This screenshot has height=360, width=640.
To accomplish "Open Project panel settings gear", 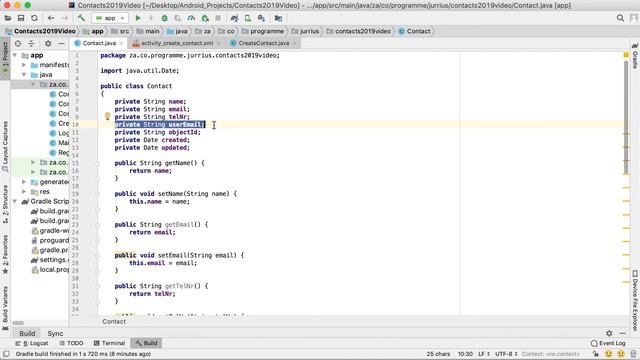I will [x=48, y=43].
